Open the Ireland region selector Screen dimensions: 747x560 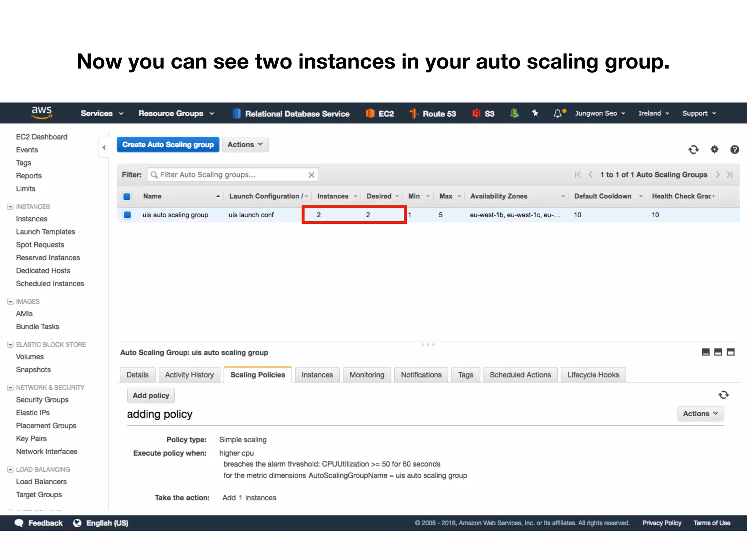click(x=654, y=113)
